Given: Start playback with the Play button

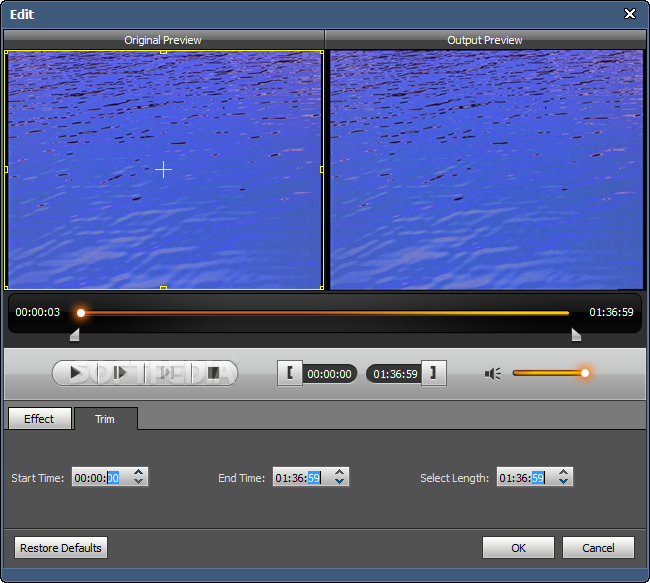Looking at the screenshot, I should (x=75, y=373).
